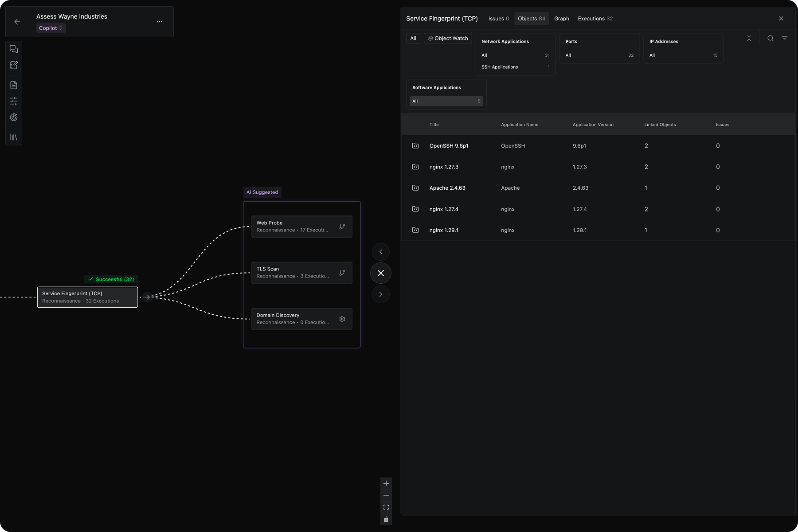Zoom in the canvas with plus button

[x=386, y=483]
